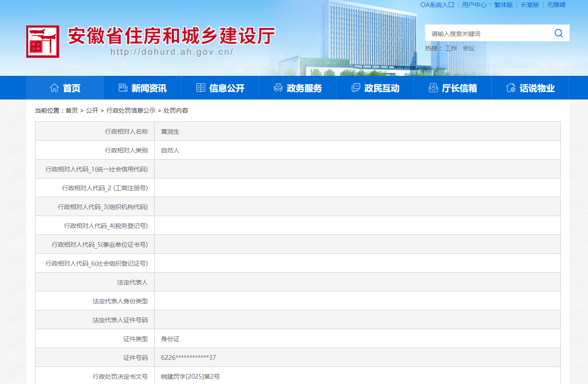This screenshot has height=384, width=588.
Task: Select the hot search term 会议
Action: click(x=468, y=48)
